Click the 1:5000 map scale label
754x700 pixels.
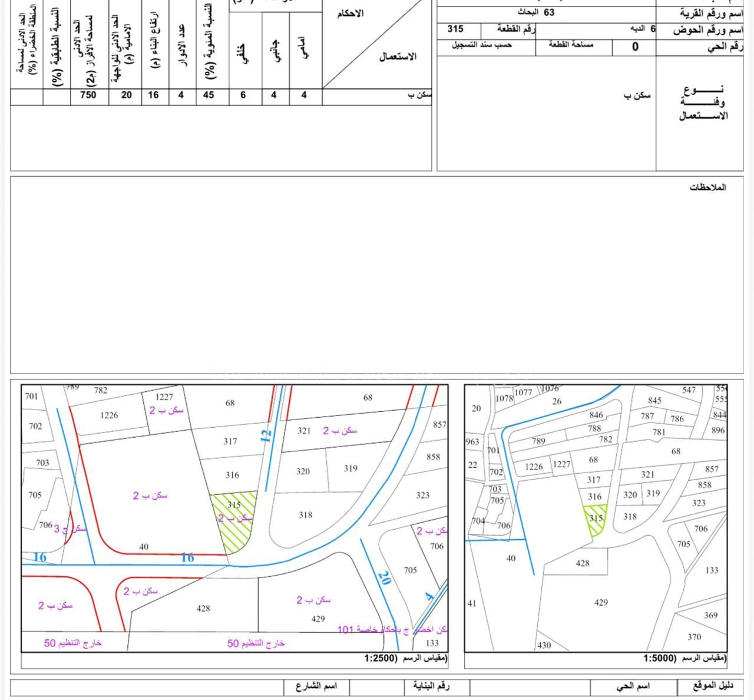pos(685,658)
